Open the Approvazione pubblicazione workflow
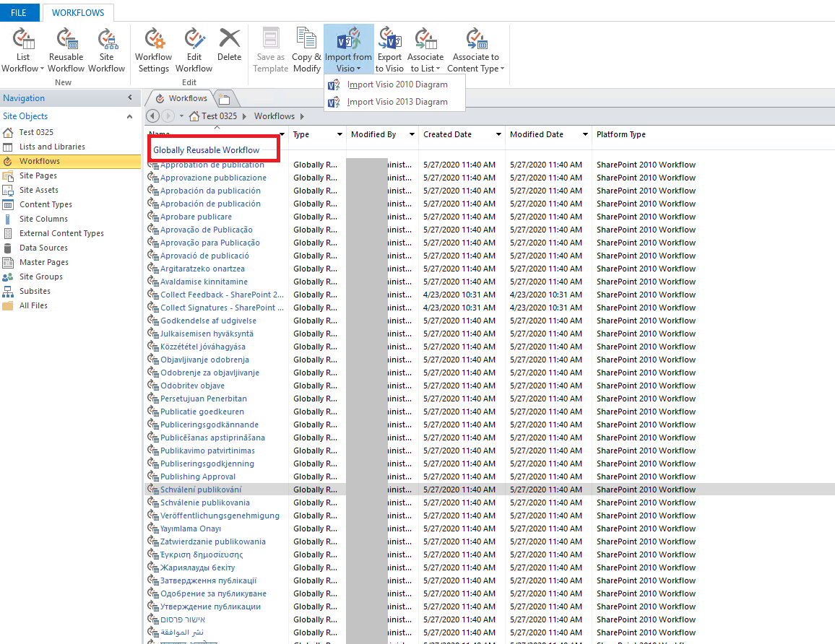 click(213, 178)
